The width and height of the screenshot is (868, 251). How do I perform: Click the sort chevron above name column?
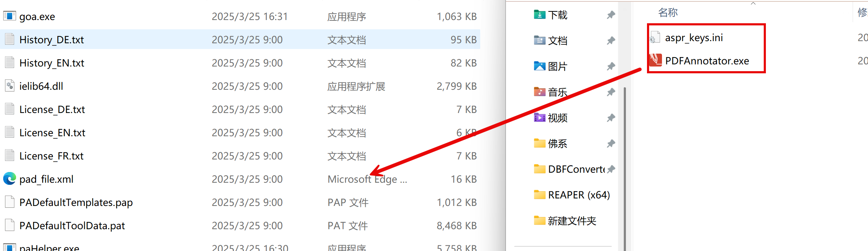(x=753, y=4)
